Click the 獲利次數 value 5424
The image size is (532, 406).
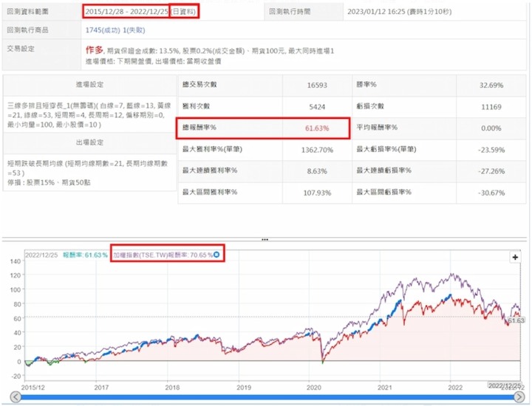click(x=317, y=107)
